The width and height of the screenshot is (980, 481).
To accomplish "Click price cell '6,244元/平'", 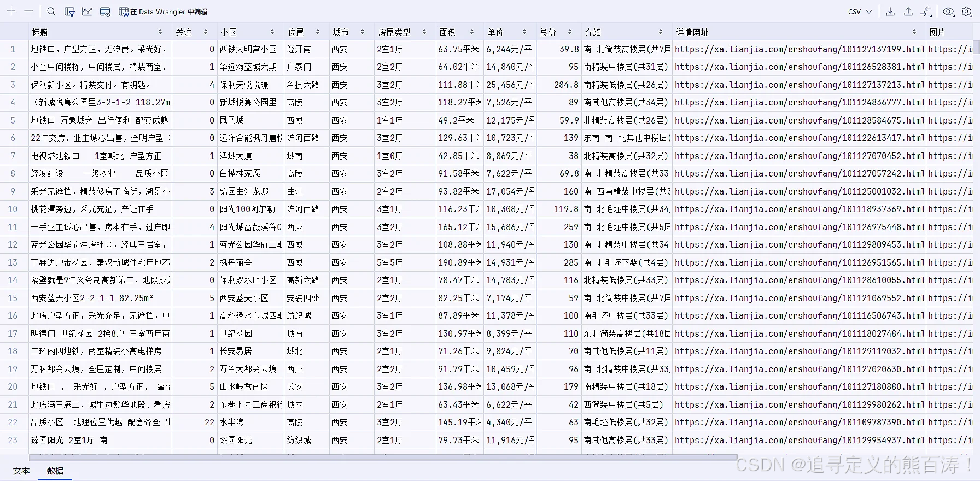I will (x=509, y=49).
